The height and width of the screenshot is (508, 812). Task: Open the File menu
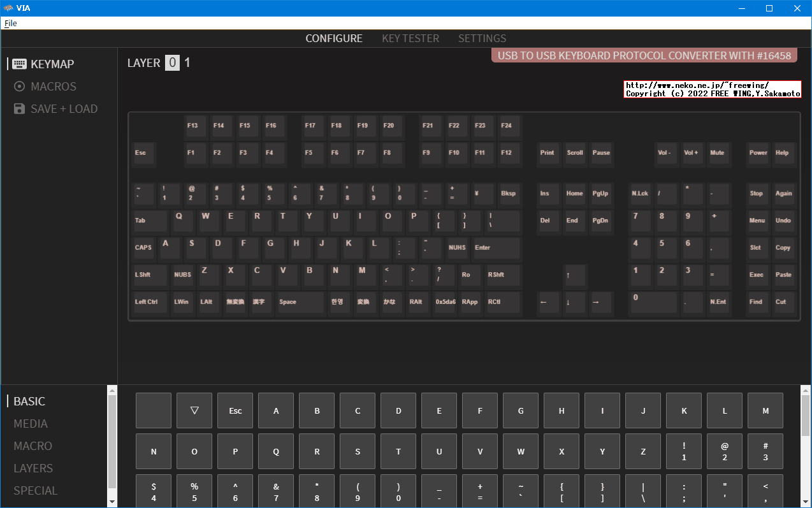pyautogui.click(x=11, y=23)
